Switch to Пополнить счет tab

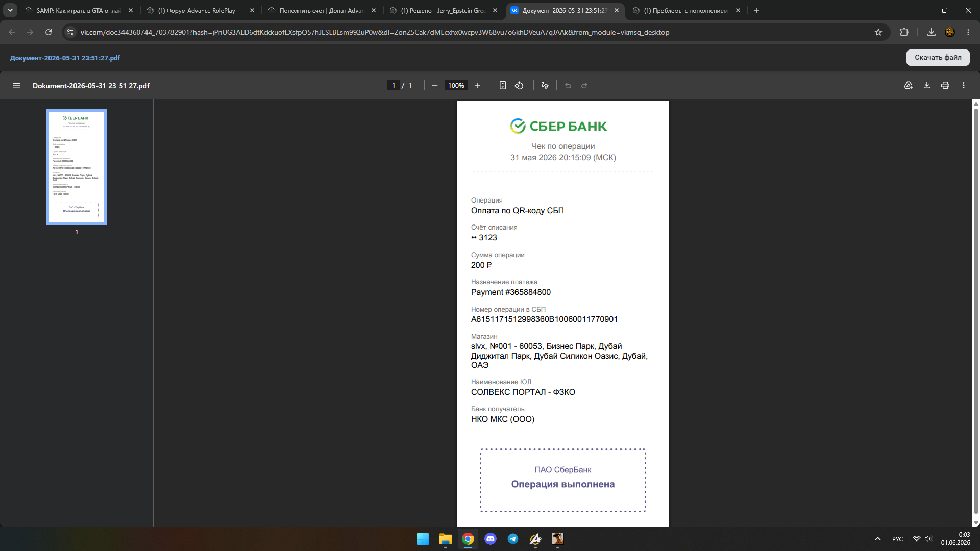pos(322,10)
